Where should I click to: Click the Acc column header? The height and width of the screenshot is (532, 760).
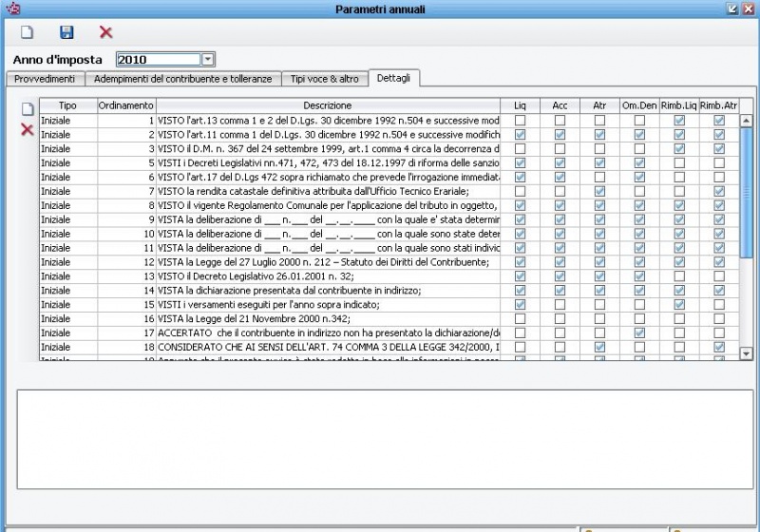click(560, 105)
